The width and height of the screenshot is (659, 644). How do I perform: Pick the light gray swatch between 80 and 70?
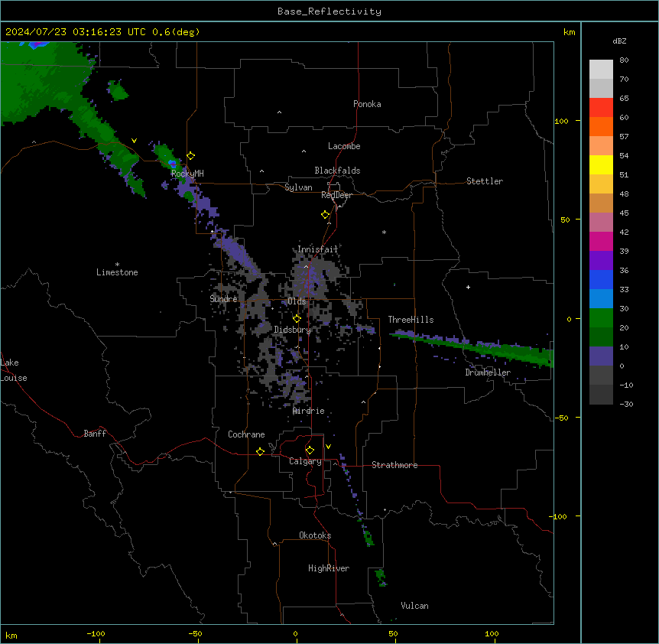pos(601,70)
